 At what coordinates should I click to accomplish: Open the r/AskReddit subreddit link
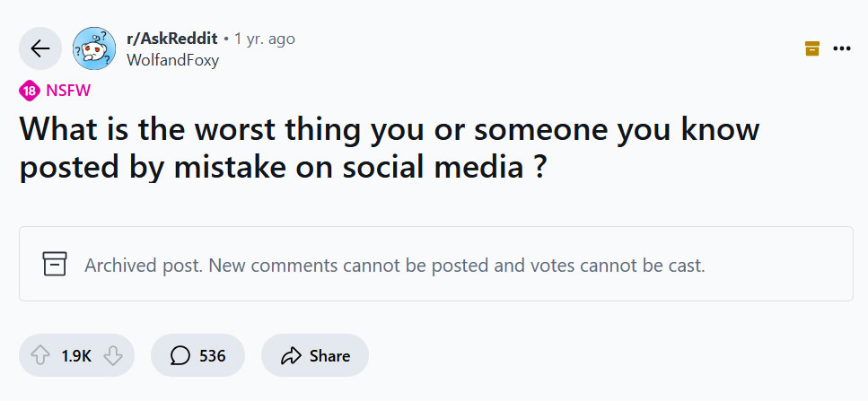click(172, 39)
